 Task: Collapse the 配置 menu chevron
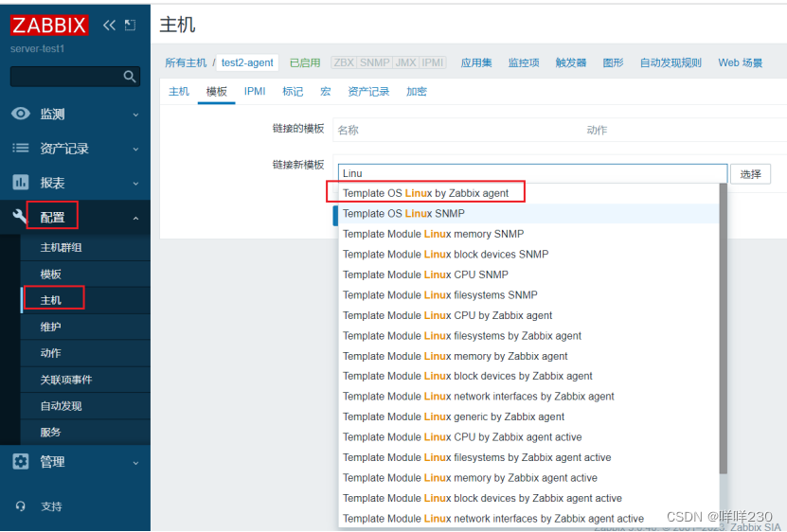[135, 218]
